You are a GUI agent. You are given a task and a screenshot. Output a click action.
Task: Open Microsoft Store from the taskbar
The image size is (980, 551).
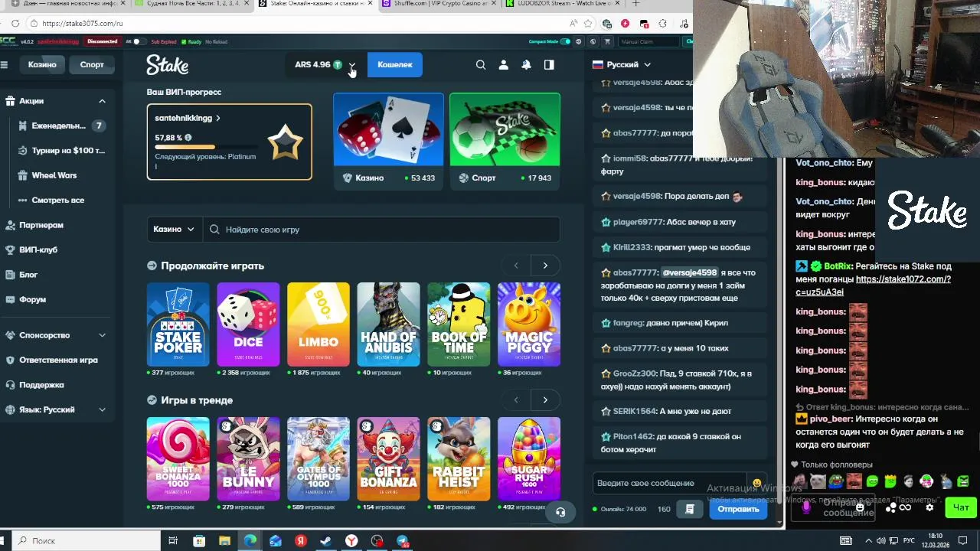199,541
